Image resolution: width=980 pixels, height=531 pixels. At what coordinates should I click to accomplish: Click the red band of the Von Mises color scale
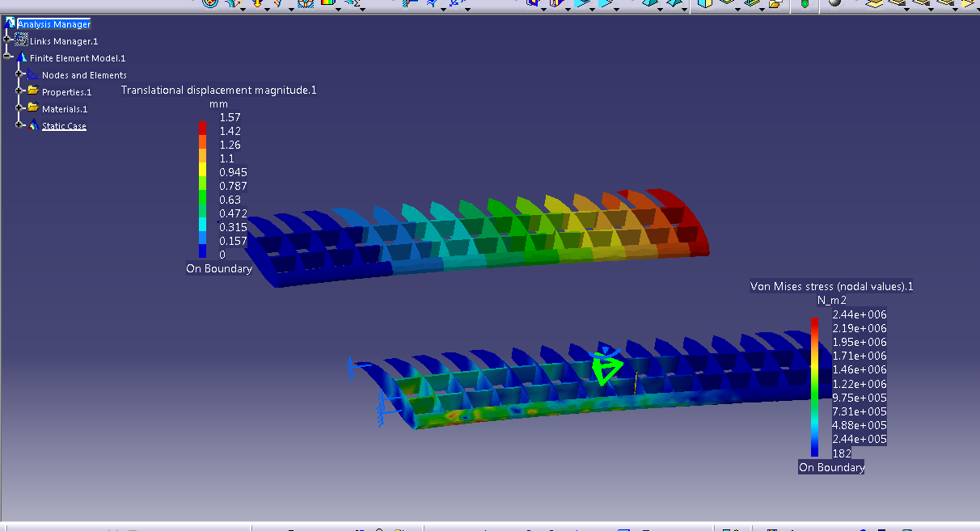pyautogui.click(x=816, y=321)
